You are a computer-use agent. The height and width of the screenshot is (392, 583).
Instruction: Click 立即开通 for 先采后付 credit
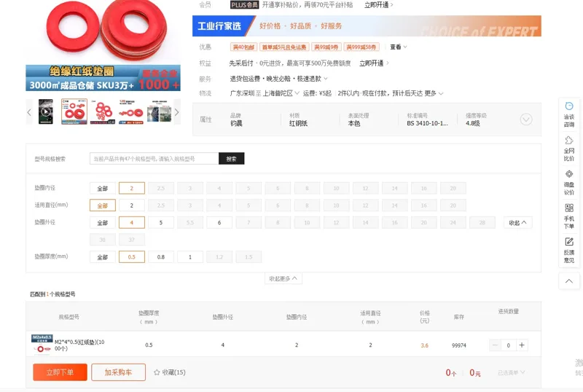click(x=374, y=63)
